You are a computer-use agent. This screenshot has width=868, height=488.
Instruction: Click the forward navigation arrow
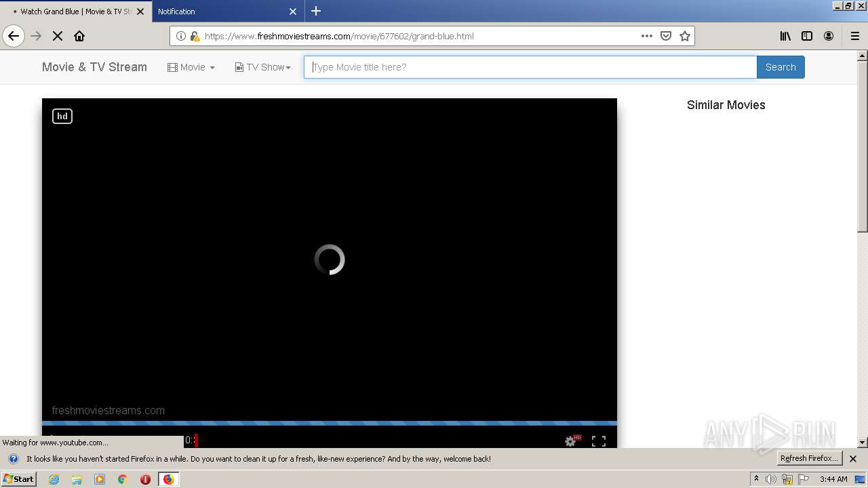(37, 36)
